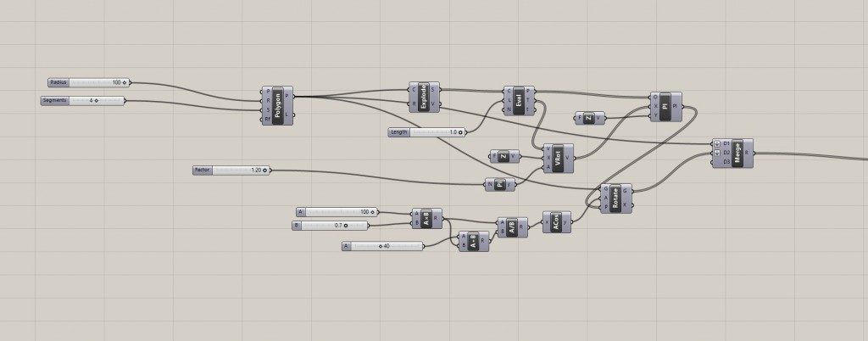Select the A×B multiplication component
Screen dimensions: 868x341
pos(426,218)
